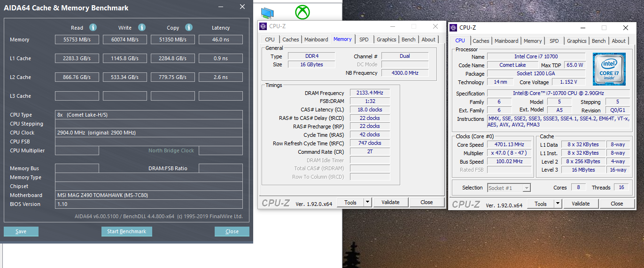
Task: Click Start Benchmark in AIDA64
Action: pyautogui.click(x=126, y=231)
